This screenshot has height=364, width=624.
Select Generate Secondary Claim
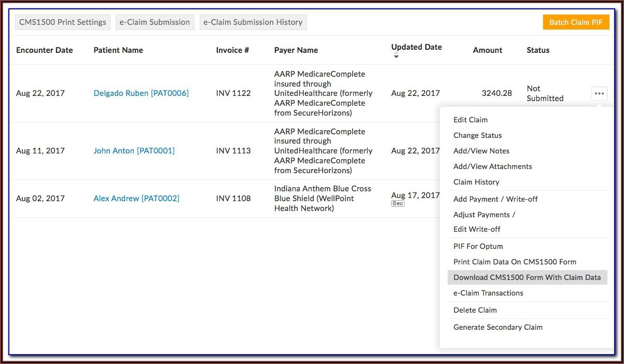498,327
